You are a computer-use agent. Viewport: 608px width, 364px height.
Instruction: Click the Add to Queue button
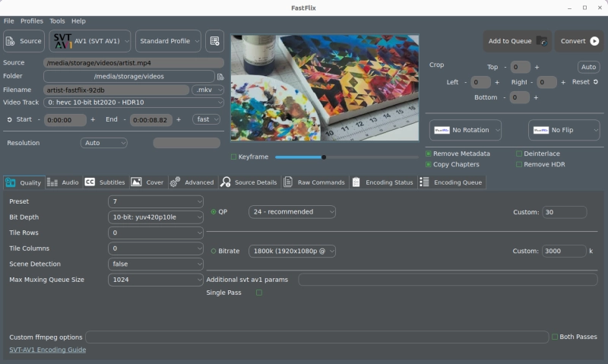coord(517,41)
